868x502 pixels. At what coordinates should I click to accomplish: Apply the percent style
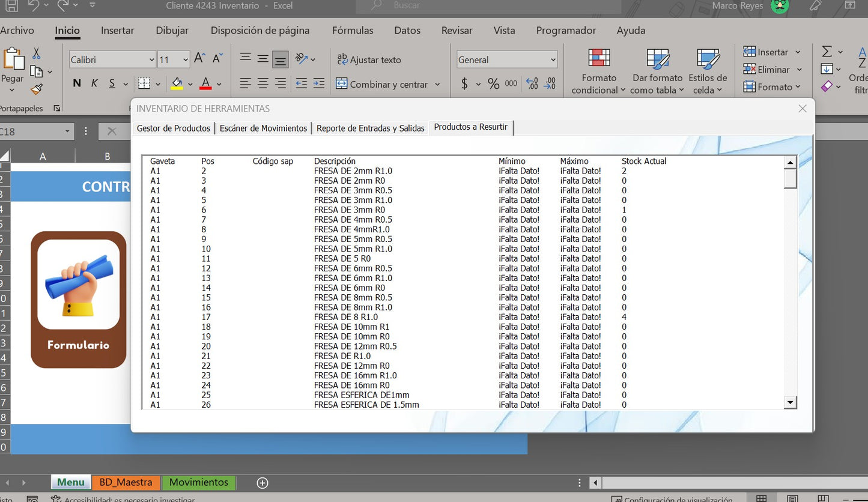[x=494, y=84]
